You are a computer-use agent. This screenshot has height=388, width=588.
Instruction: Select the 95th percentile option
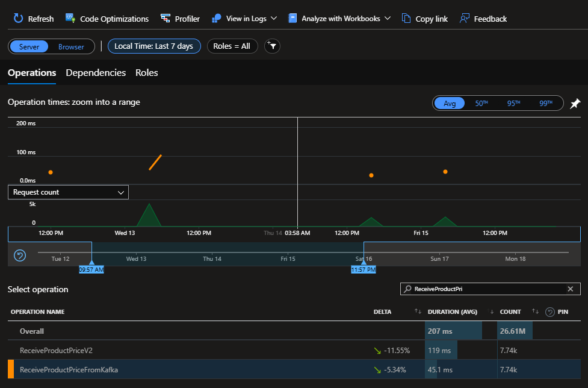[x=514, y=103]
